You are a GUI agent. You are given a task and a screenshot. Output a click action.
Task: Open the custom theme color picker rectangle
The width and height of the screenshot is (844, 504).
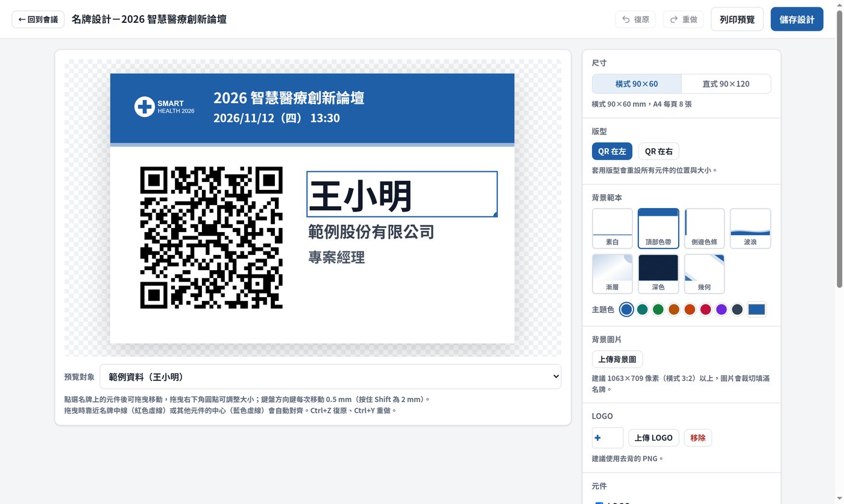pos(757,310)
